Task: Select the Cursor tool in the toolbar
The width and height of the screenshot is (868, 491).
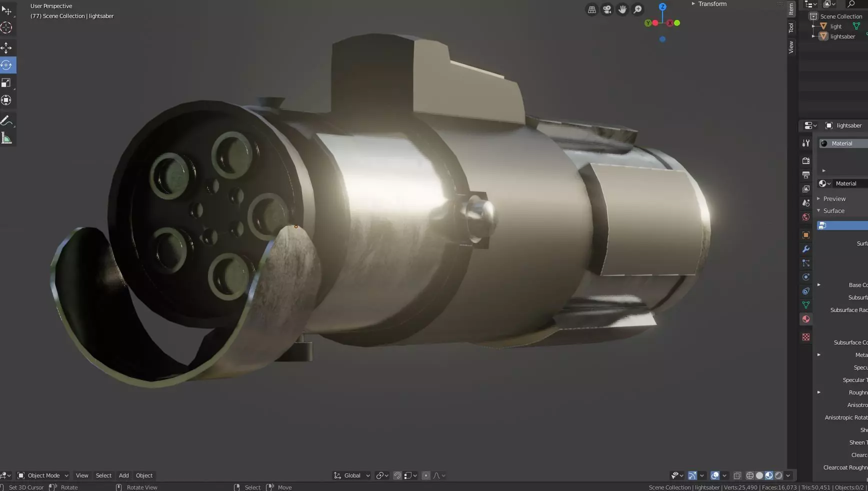Action: point(6,27)
